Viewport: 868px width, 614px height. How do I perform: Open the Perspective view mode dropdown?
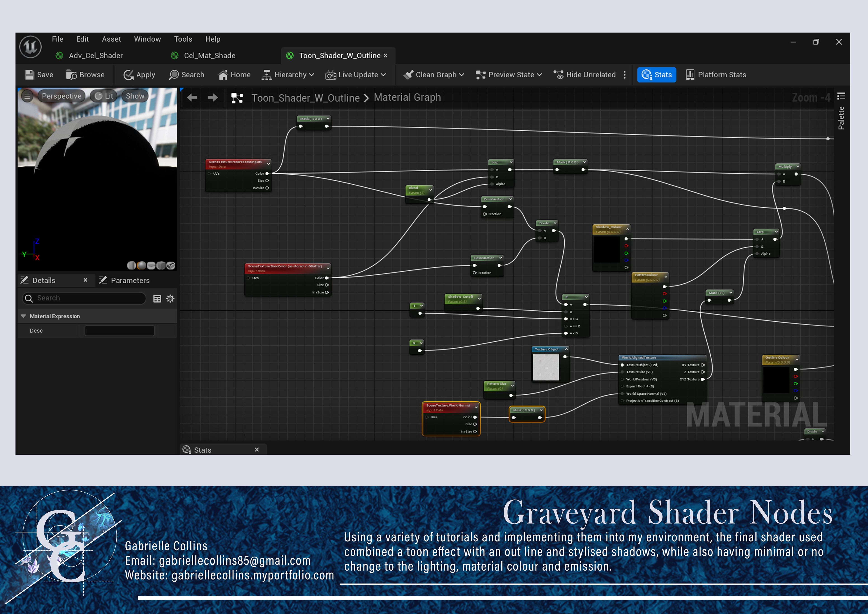[x=62, y=96]
